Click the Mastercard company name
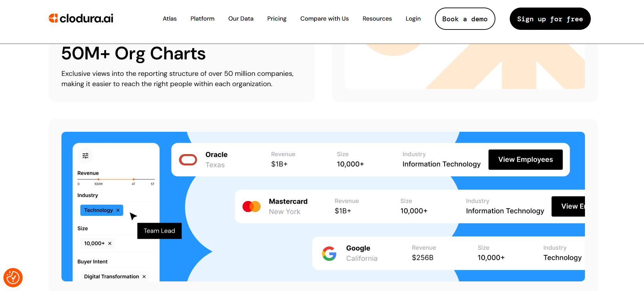644x291 pixels. tap(288, 201)
